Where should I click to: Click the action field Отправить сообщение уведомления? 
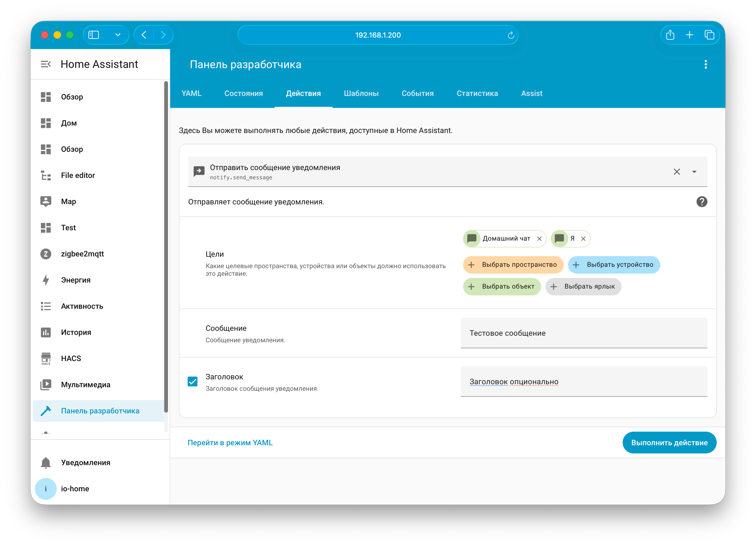coord(447,172)
